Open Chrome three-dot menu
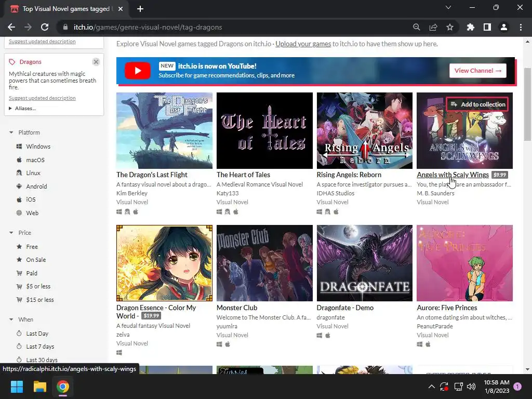 pos(521,27)
